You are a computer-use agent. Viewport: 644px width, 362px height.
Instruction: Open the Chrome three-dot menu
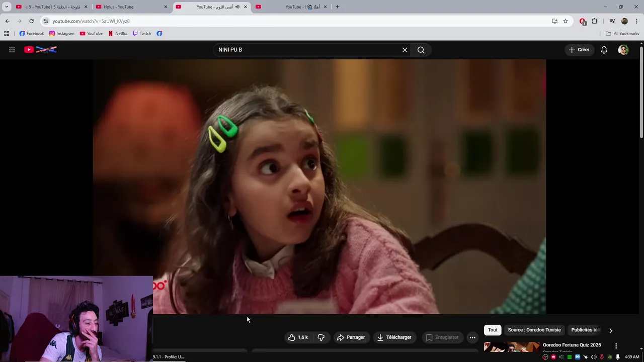[x=636, y=21]
